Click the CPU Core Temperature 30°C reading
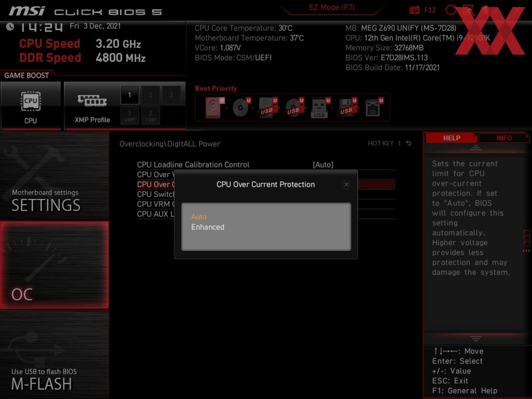Viewport: 532px width, 399px height. 244,28
